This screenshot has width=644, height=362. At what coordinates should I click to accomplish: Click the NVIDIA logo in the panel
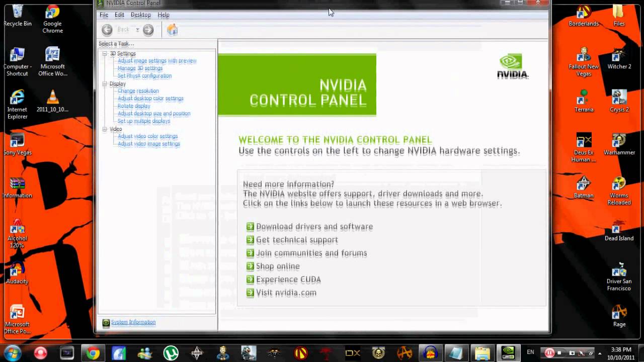point(513,67)
